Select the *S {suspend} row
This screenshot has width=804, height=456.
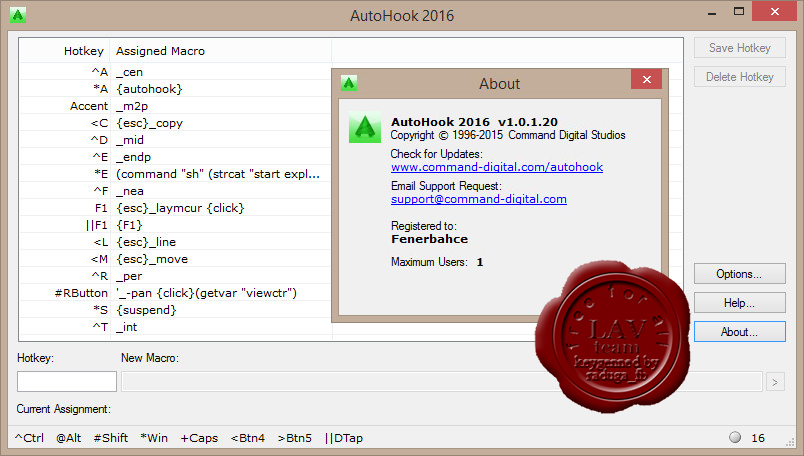[176, 310]
